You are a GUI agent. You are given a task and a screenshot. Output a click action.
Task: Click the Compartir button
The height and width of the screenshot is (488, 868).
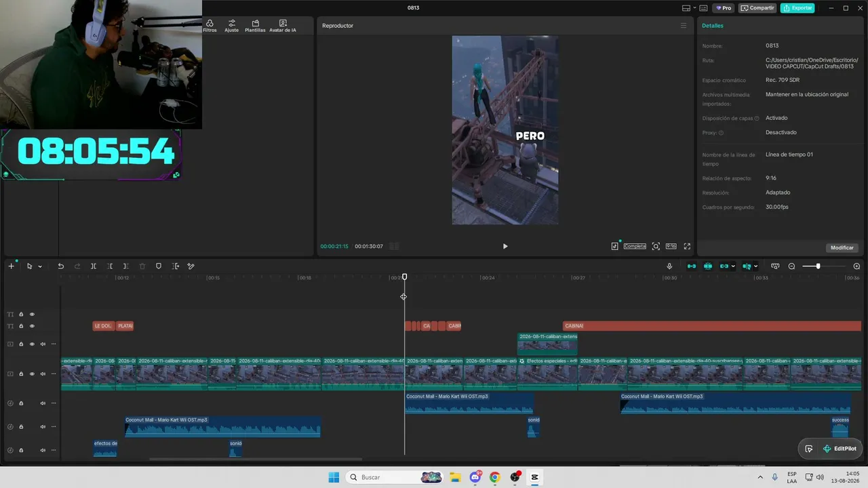[757, 8]
